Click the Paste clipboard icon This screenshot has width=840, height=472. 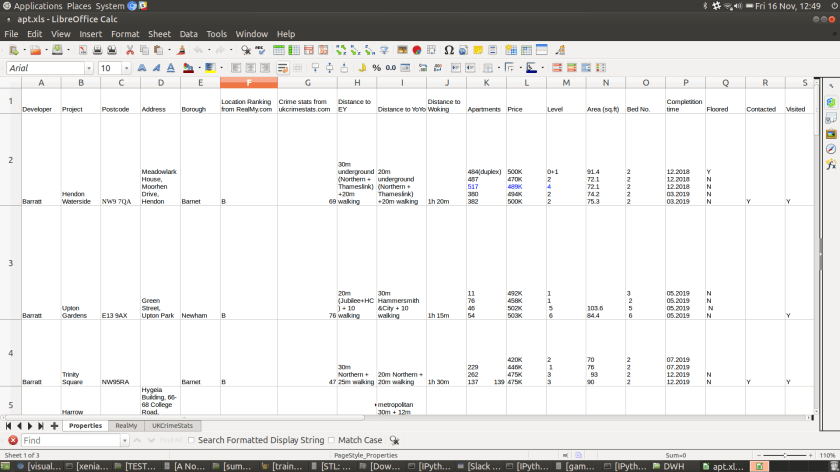click(x=158, y=50)
